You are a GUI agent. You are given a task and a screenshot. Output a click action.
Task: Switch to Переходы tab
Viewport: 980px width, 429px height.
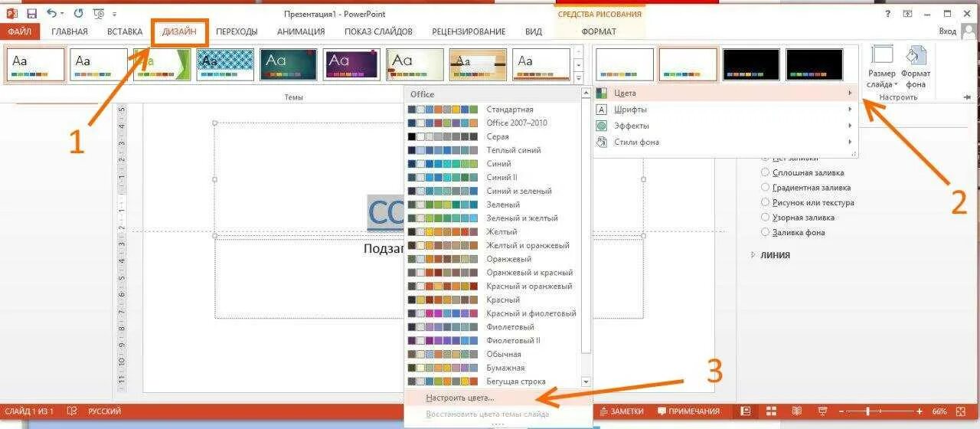point(237,31)
